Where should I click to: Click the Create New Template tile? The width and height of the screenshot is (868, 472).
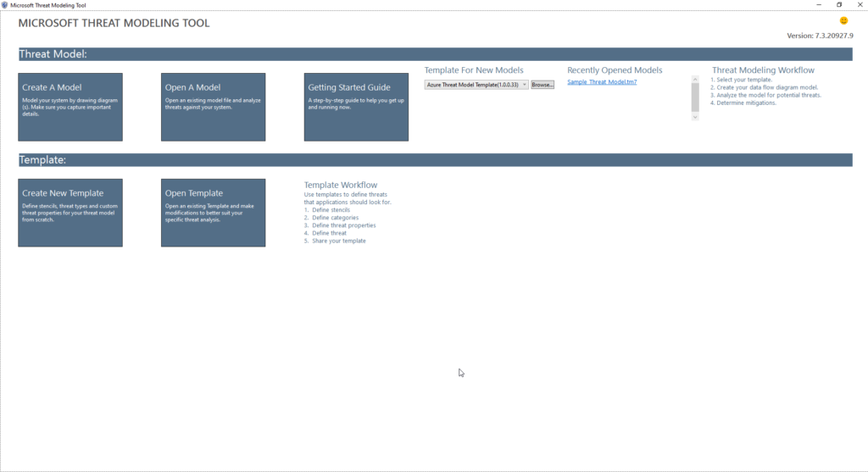pos(70,213)
